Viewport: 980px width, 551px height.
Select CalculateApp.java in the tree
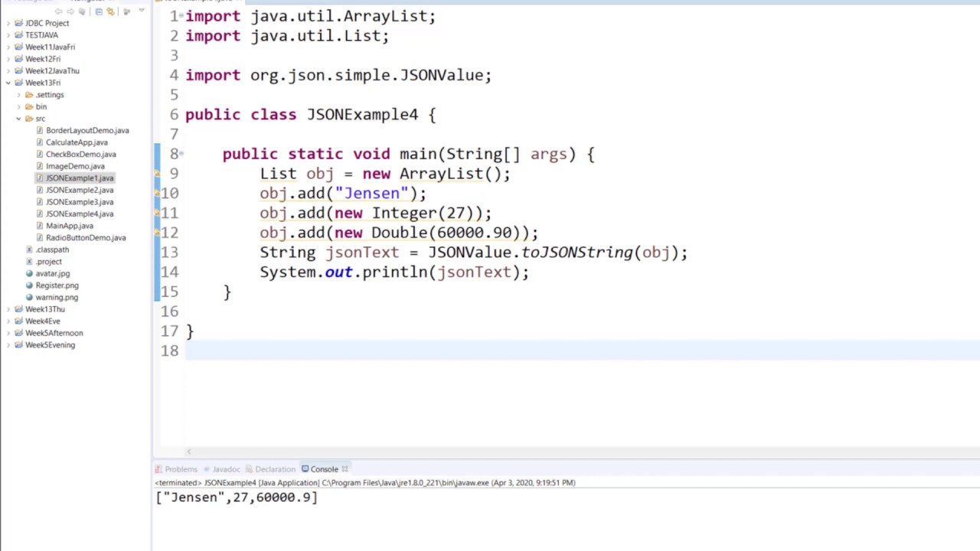pos(77,142)
